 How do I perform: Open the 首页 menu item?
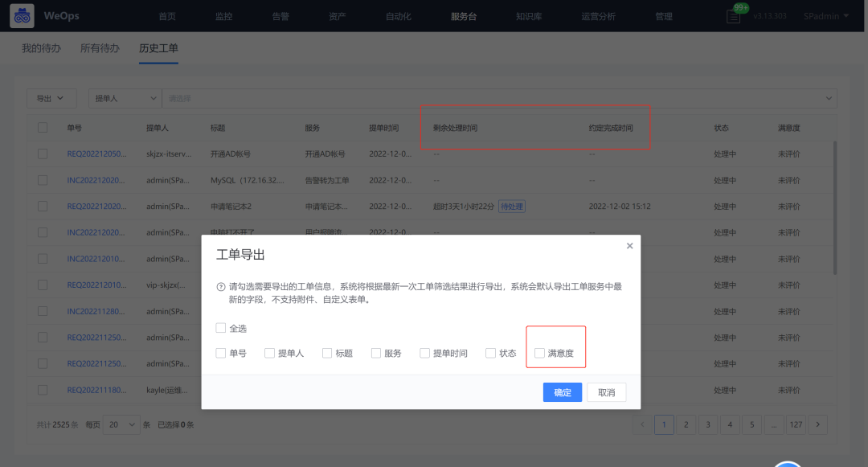click(167, 17)
